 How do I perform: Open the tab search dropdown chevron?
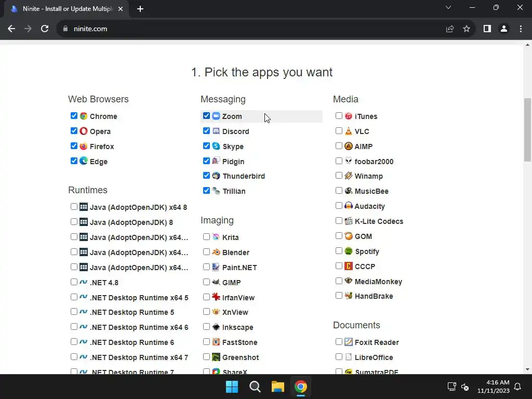click(448, 7)
